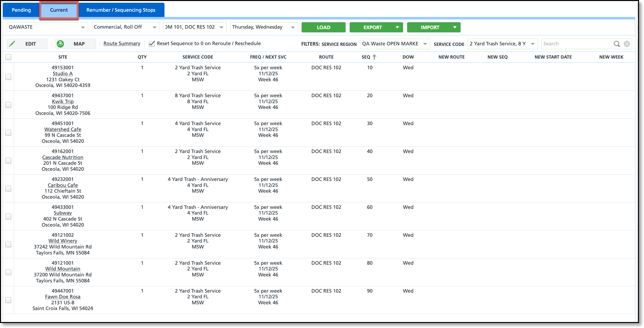Open the Service Region filter dropdown
Viewport: 644px width, 328px height.
(x=425, y=44)
